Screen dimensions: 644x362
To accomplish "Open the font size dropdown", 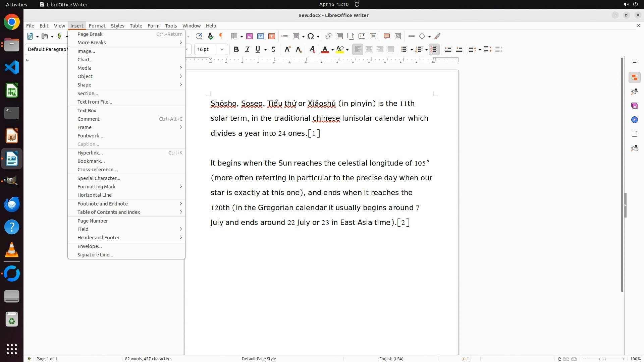I will [222, 49].
